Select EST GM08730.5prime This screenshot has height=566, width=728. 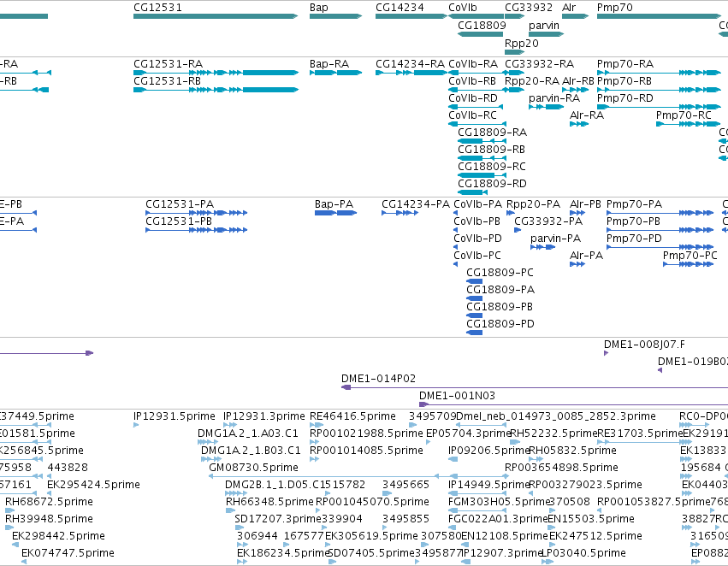pos(253,469)
